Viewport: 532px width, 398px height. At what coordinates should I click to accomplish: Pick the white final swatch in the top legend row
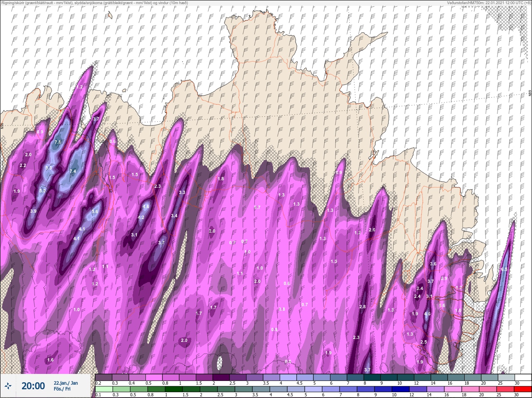[523, 378]
